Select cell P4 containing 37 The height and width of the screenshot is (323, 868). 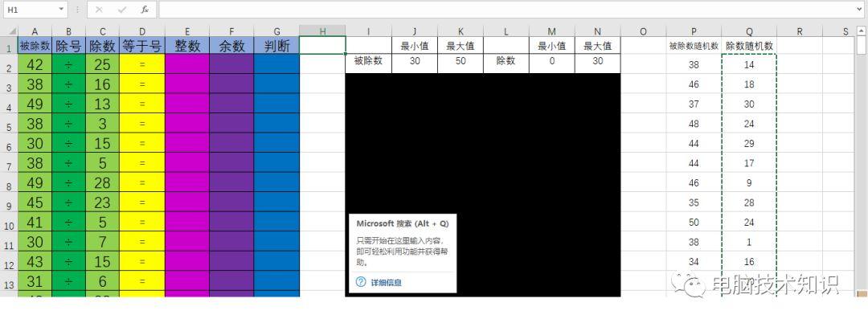pos(694,104)
